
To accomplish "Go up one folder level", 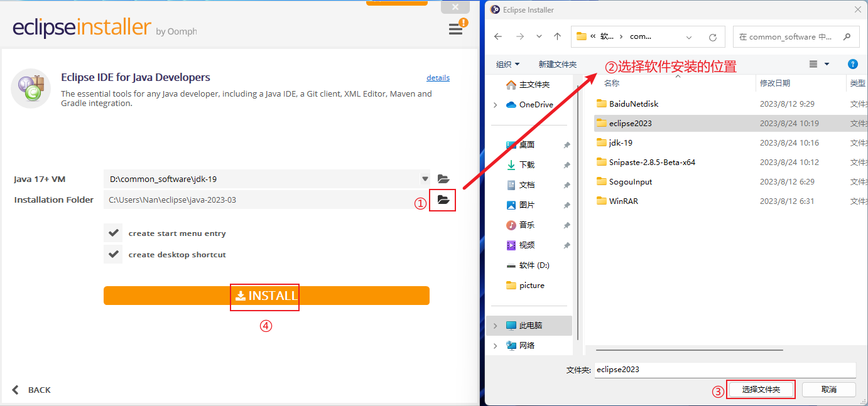I will [x=557, y=36].
